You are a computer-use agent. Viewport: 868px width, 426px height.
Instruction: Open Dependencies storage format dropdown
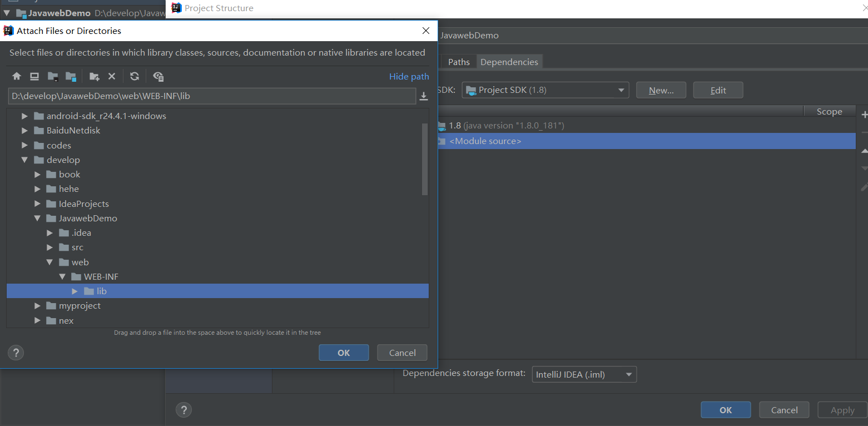[x=584, y=374]
